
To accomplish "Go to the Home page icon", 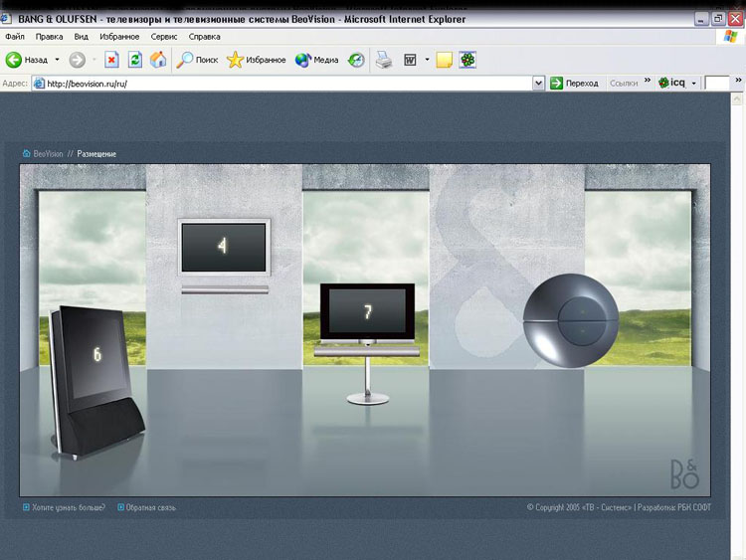I will [158, 60].
